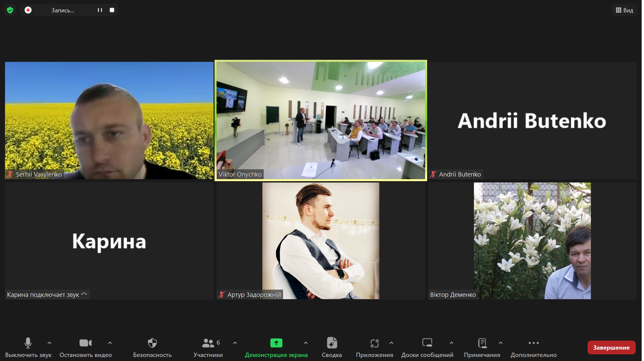Click the red Завершение button
This screenshot has width=644, height=361.
point(611,348)
